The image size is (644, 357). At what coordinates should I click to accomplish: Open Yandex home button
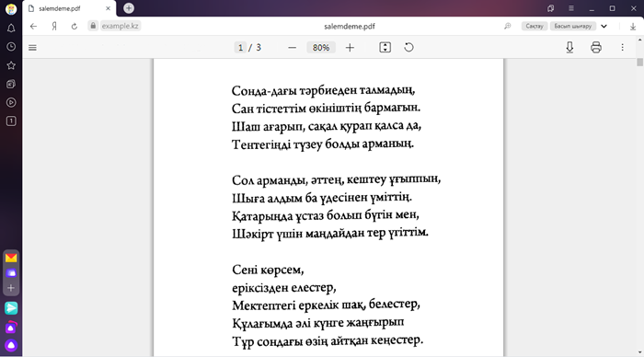[54, 26]
